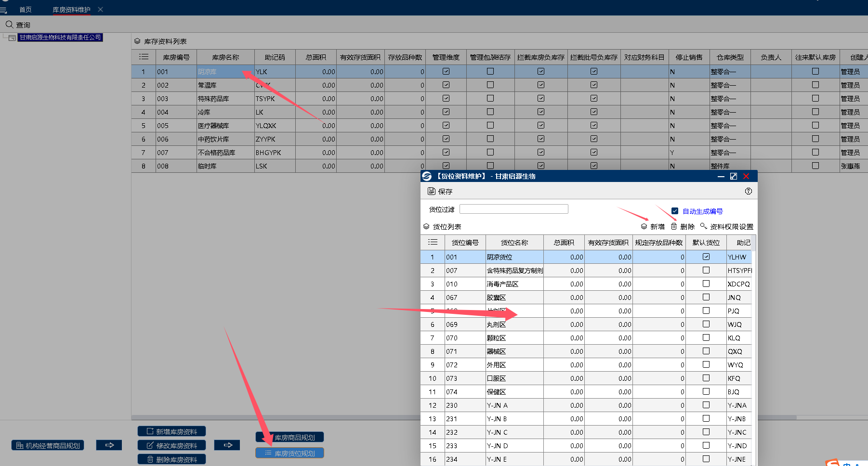The width and height of the screenshot is (868, 466).
Task: Toggle 管理维度 checkbox for 阴凉库 row
Action: pos(446,71)
